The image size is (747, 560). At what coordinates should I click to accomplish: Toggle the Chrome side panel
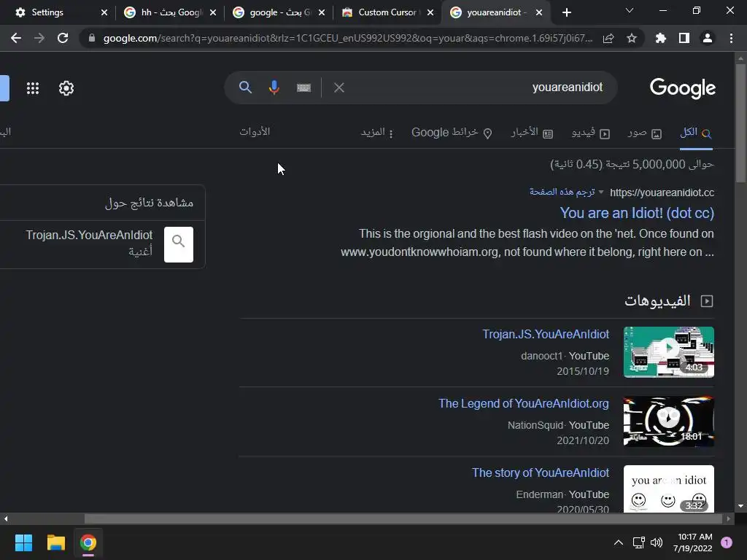(684, 38)
